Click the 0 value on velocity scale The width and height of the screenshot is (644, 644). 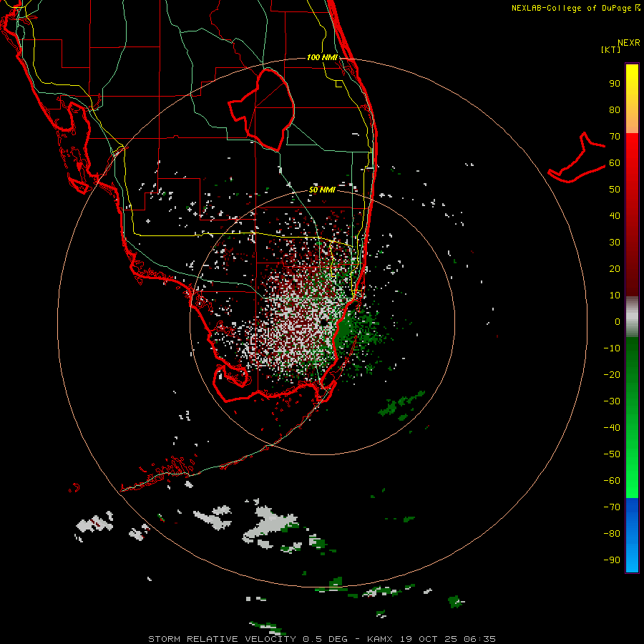pyautogui.click(x=618, y=322)
